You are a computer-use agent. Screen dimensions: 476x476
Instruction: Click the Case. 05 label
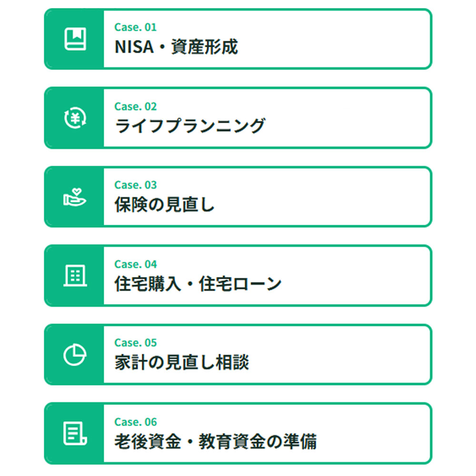click(x=135, y=343)
